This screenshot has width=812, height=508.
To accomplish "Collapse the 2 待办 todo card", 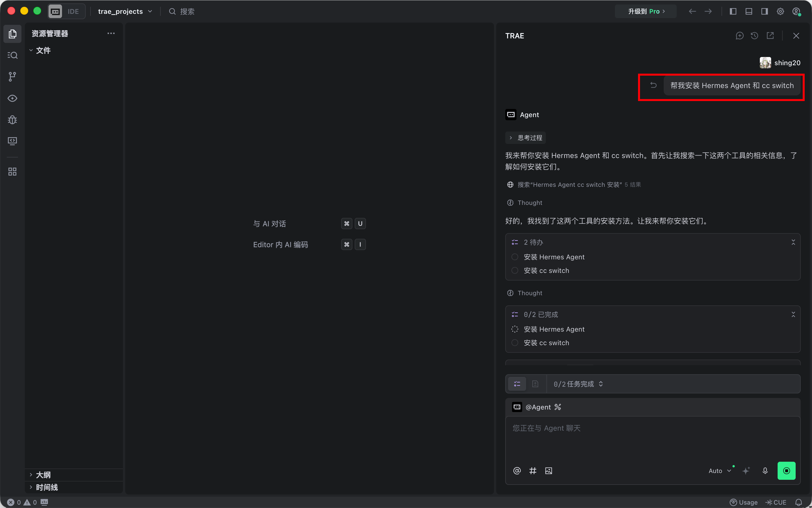I will point(793,242).
